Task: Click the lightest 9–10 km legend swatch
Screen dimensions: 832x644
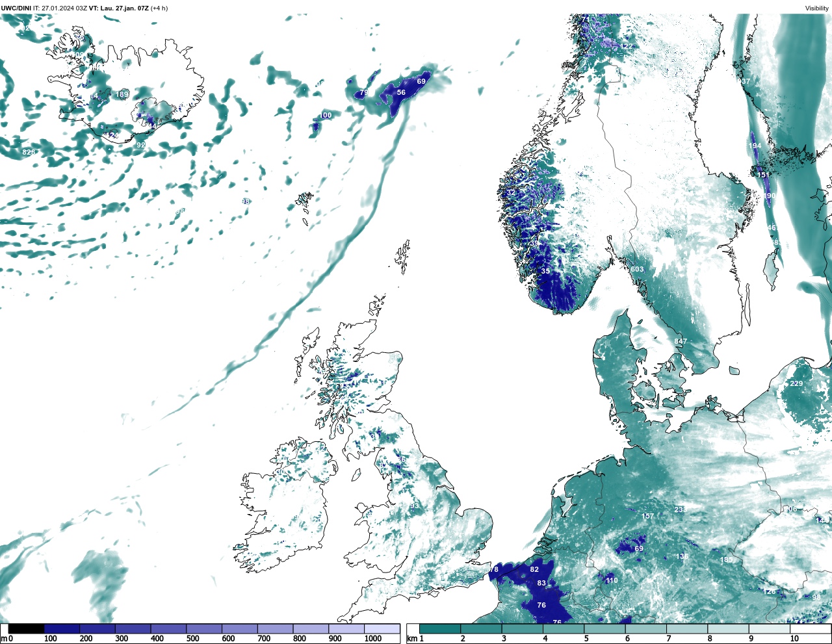Action: (769, 629)
